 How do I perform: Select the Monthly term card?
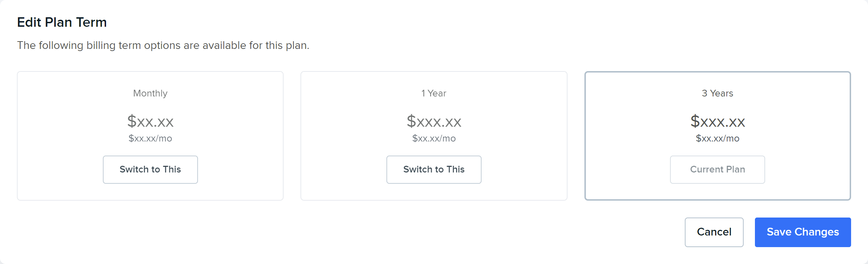coord(150,136)
